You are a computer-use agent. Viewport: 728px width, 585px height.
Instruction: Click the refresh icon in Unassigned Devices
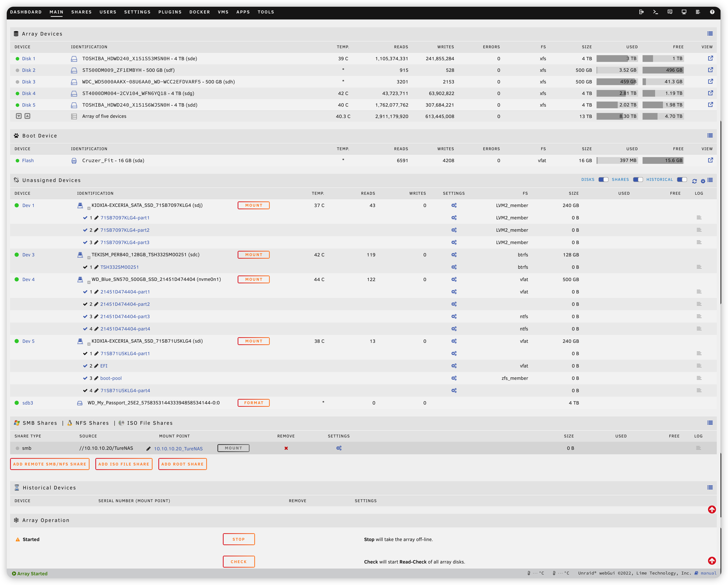click(694, 181)
